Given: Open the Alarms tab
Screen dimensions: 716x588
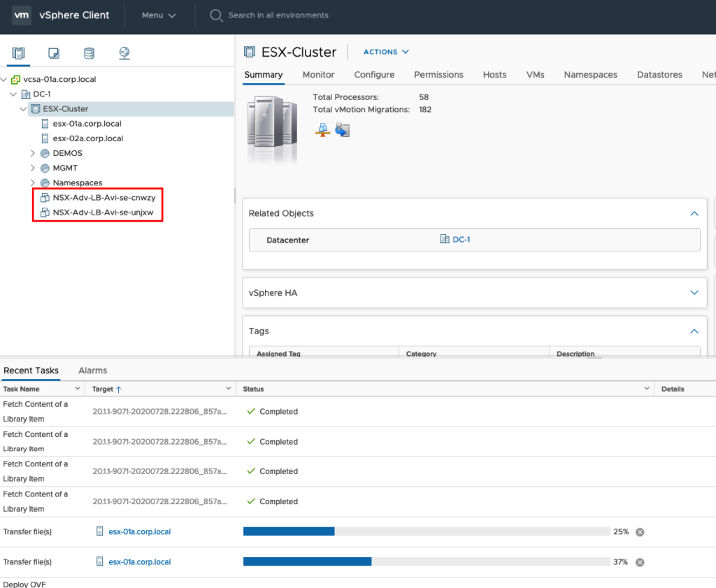Looking at the screenshot, I should click(92, 371).
